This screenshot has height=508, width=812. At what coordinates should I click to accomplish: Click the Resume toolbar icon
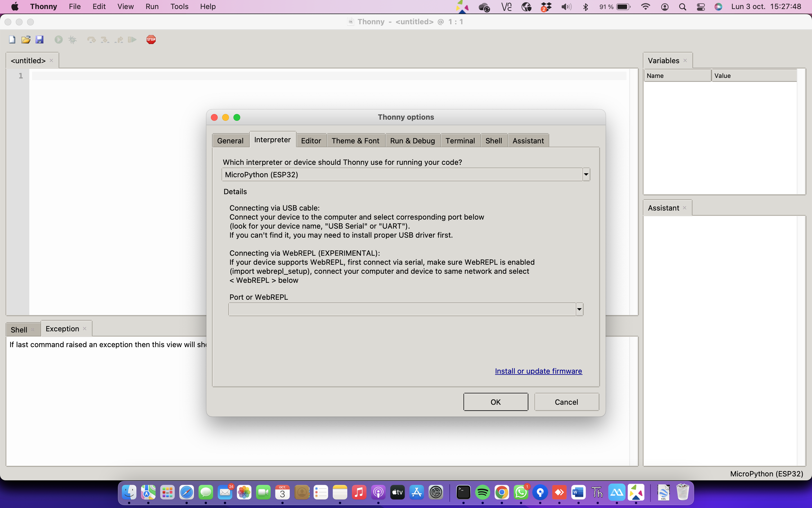(x=132, y=40)
